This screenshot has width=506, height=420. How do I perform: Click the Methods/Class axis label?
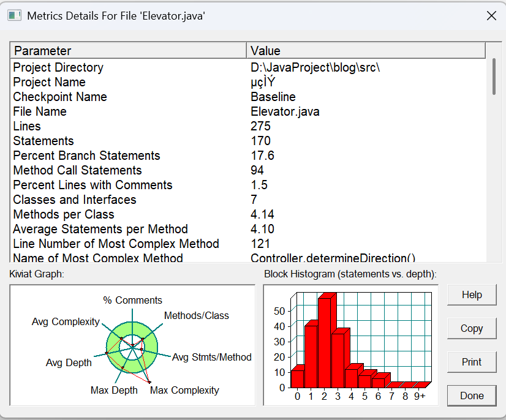196,315
